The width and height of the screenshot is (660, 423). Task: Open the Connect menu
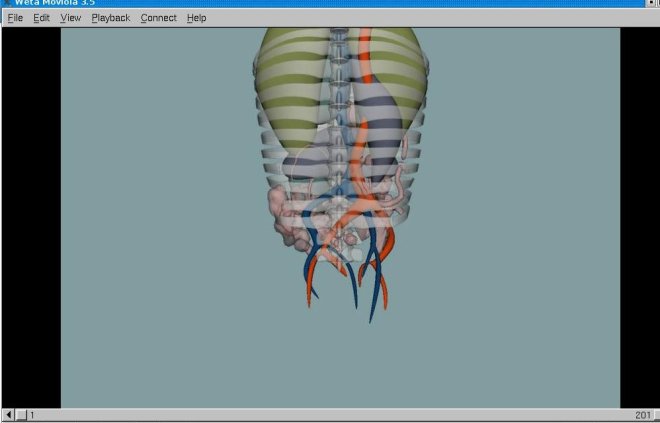pos(158,18)
